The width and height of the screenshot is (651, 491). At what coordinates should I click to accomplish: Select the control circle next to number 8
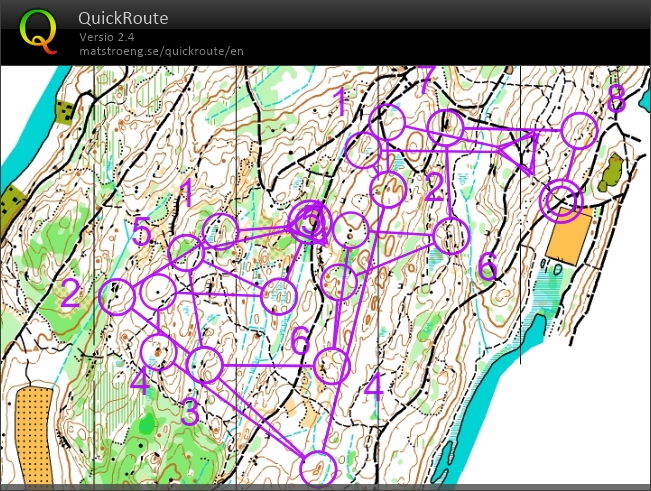578,130
